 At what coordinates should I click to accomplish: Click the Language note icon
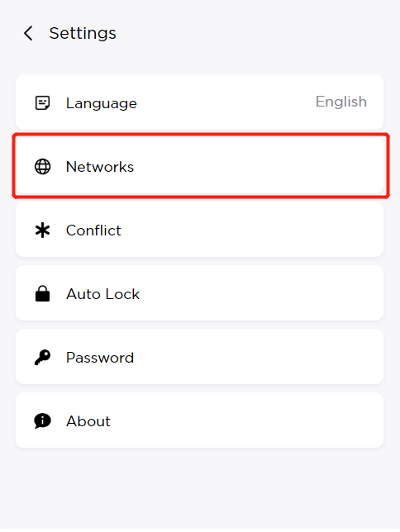tap(42, 102)
